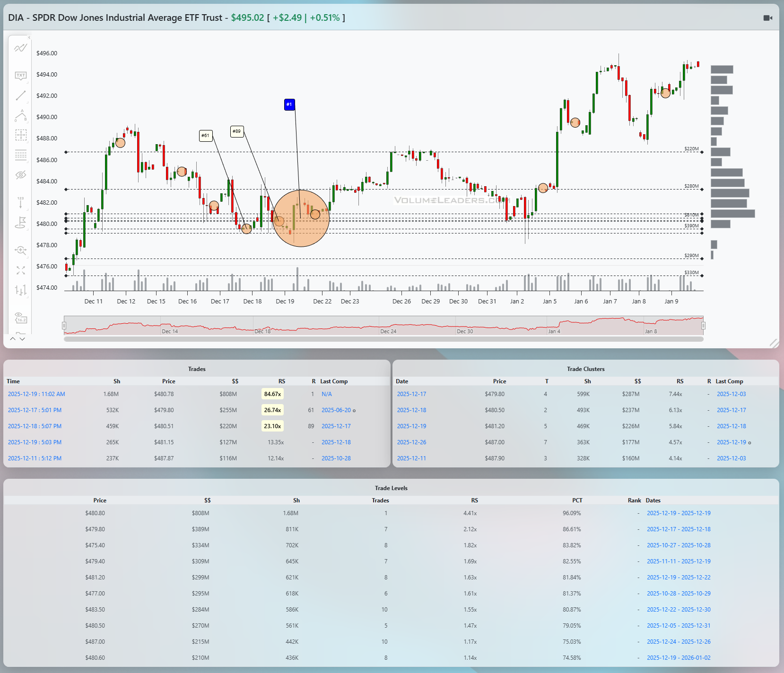Click the $495.02 price in title
Screen dimensions: 784x673
coord(247,18)
